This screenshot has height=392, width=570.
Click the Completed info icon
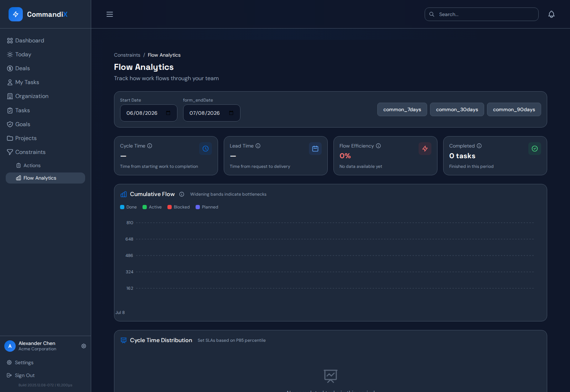[x=479, y=146]
